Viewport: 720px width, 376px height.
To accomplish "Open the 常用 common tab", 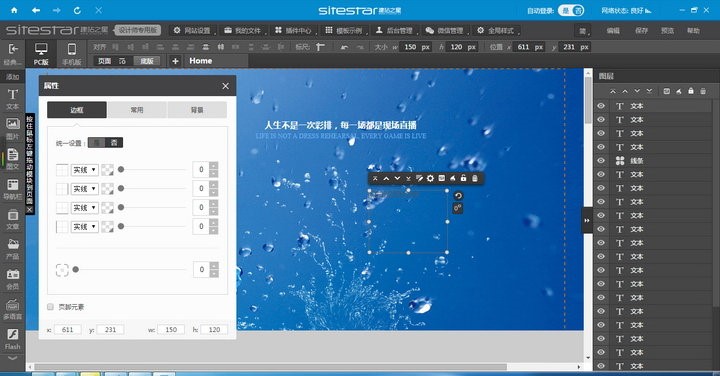I will 137,110.
